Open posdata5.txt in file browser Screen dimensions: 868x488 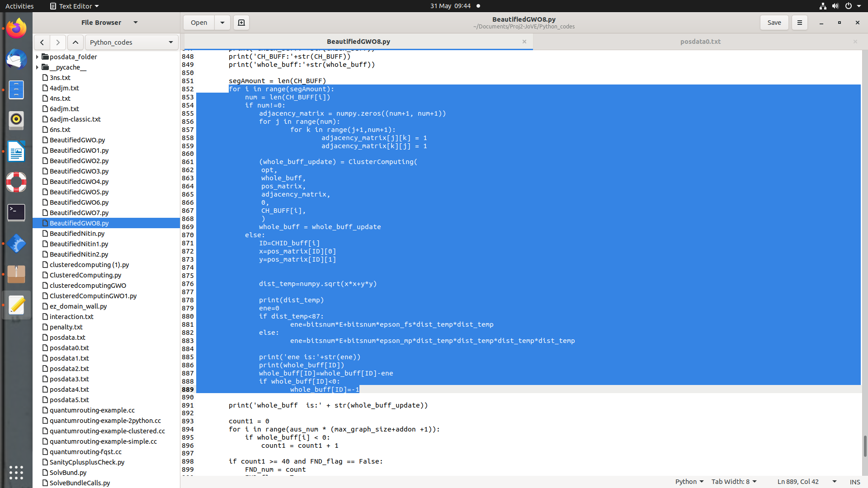pyautogui.click(x=69, y=400)
